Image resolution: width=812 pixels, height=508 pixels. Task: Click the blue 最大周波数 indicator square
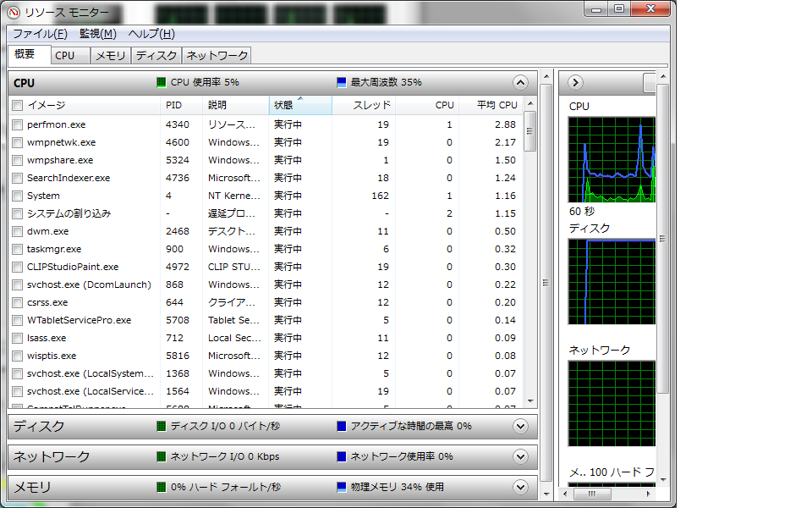click(341, 82)
